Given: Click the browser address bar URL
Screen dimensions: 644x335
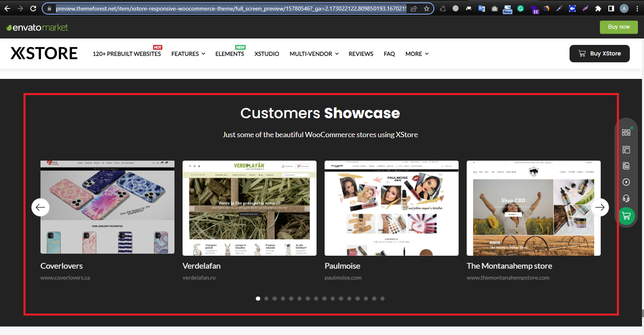Looking at the screenshot, I should 231,8.
